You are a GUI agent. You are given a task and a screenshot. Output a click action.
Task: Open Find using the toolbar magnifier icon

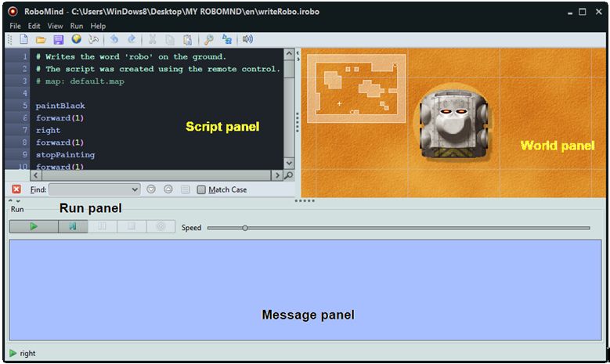point(209,39)
